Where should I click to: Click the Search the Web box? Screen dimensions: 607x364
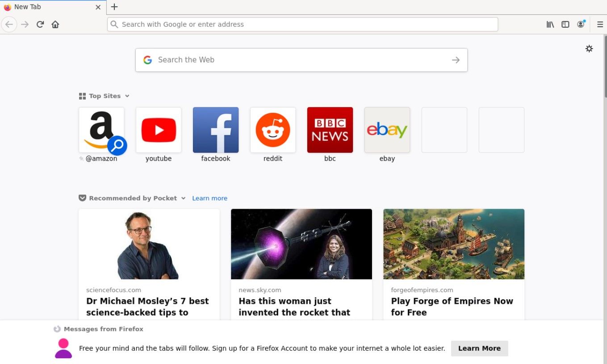(x=301, y=60)
